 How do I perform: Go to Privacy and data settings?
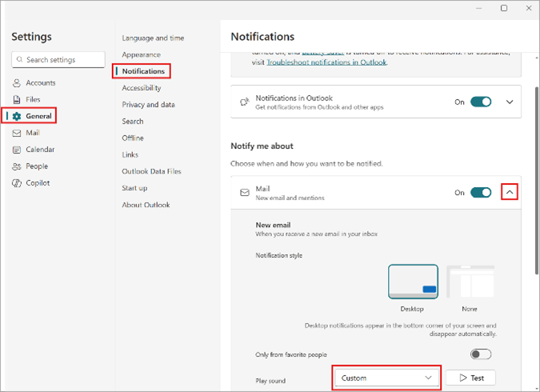click(x=149, y=105)
